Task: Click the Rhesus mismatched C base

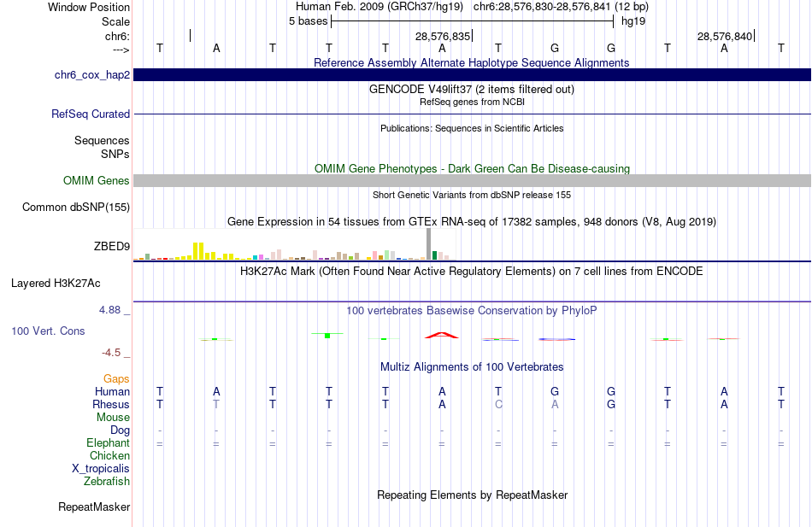Action: tap(498, 404)
